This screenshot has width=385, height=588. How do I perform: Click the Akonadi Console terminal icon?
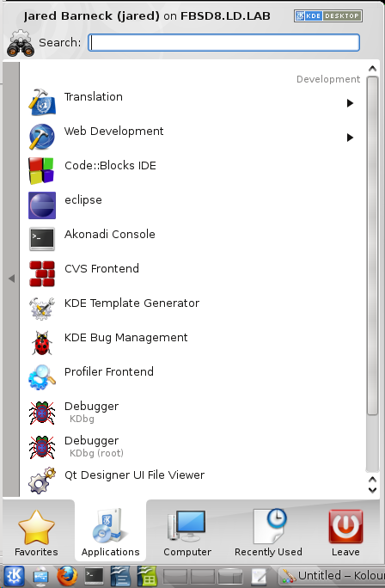tap(42, 239)
